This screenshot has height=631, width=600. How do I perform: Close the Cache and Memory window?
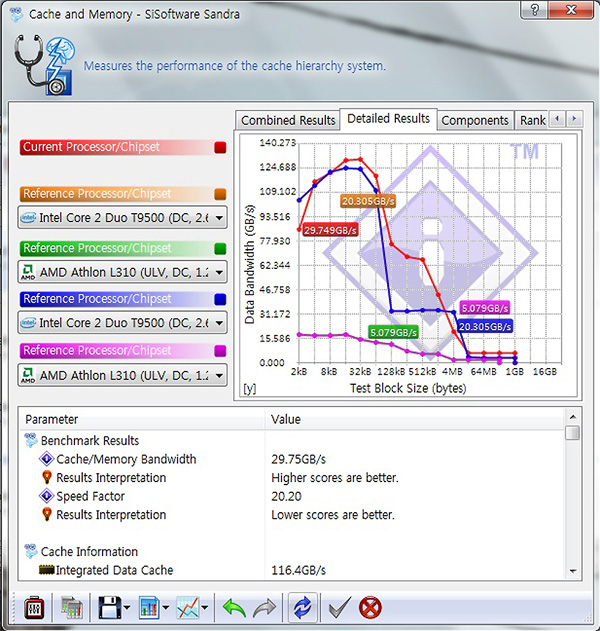click(x=571, y=10)
